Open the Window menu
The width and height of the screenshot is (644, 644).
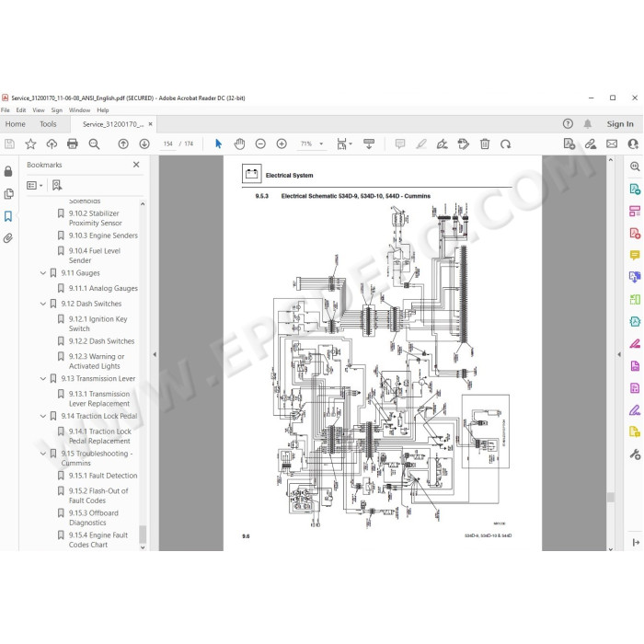[x=79, y=110]
